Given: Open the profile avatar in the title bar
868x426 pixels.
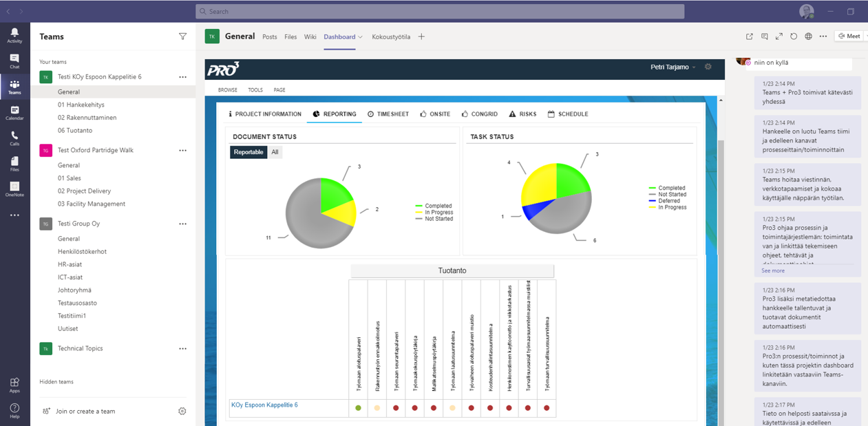Looking at the screenshot, I should [806, 12].
